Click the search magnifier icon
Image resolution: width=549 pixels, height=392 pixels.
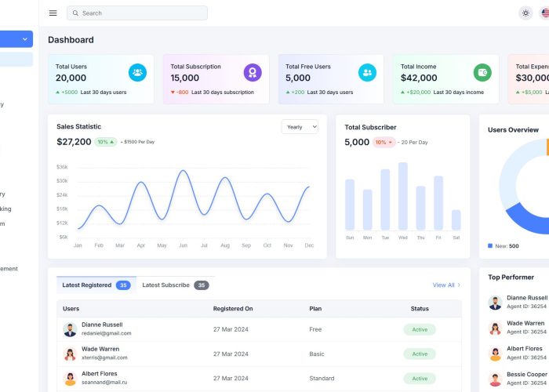click(x=75, y=13)
